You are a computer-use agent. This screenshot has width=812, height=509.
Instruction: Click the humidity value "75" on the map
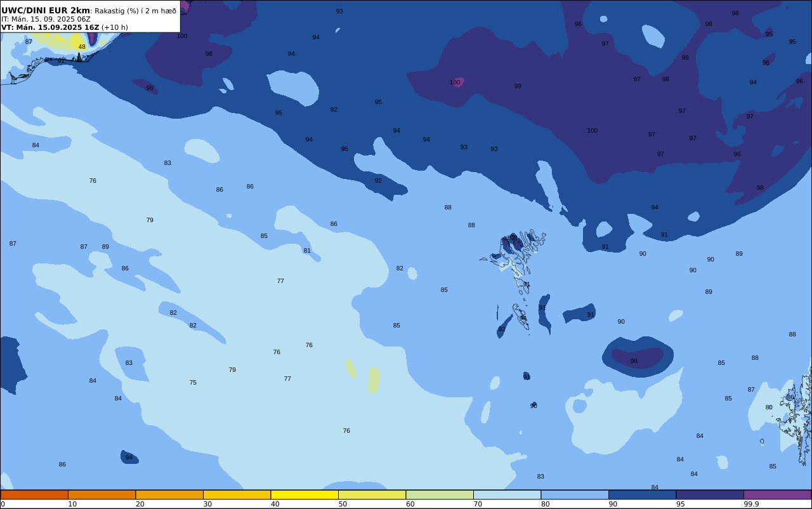click(193, 383)
